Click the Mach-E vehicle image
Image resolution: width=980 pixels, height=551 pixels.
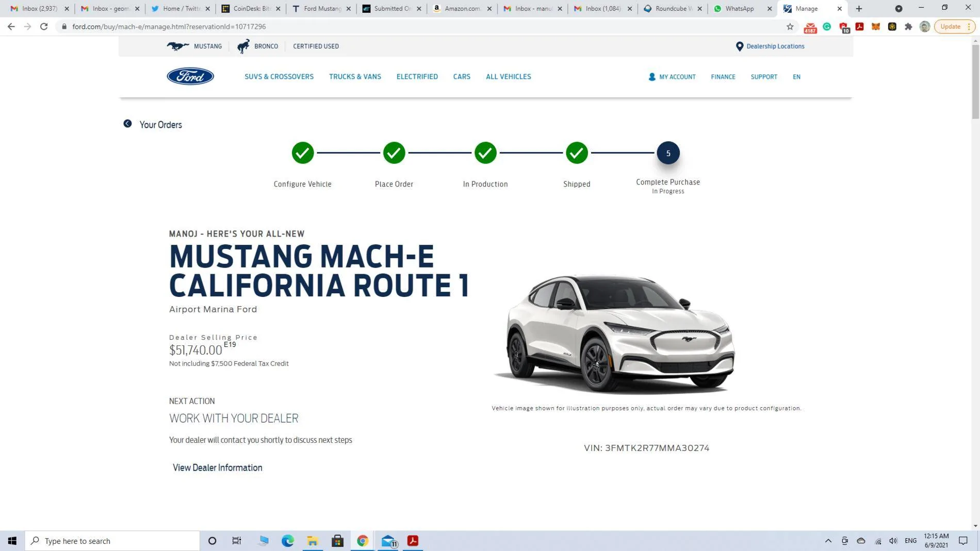coord(615,333)
